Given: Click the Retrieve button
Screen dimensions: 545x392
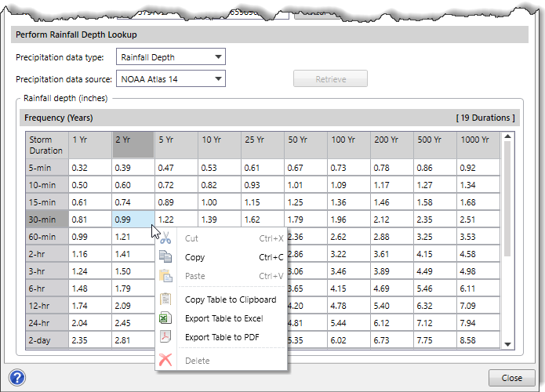Looking at the screenshot, I should pos(330,79).
